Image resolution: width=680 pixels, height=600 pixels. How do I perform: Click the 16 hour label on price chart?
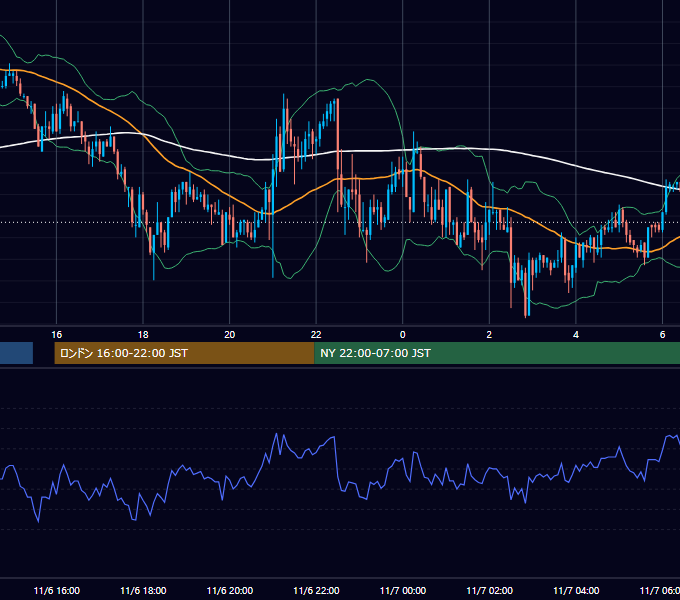(56, 335)
